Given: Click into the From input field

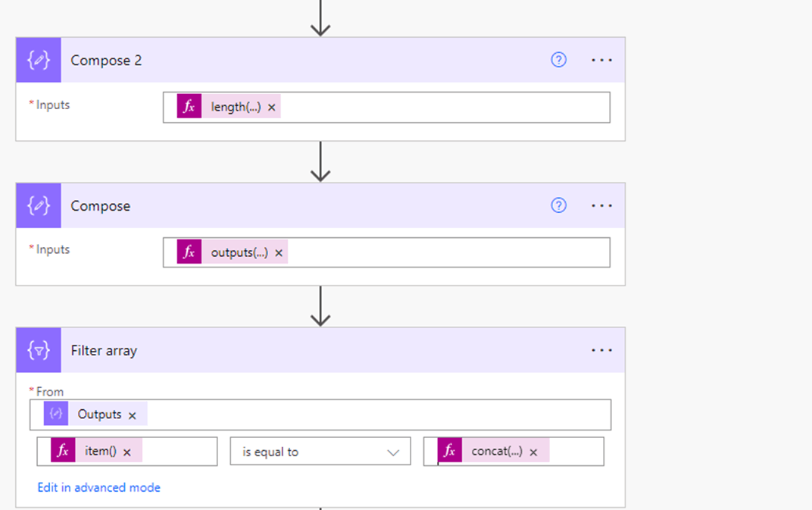Looking at the screenshot, I should pos(320,415).
